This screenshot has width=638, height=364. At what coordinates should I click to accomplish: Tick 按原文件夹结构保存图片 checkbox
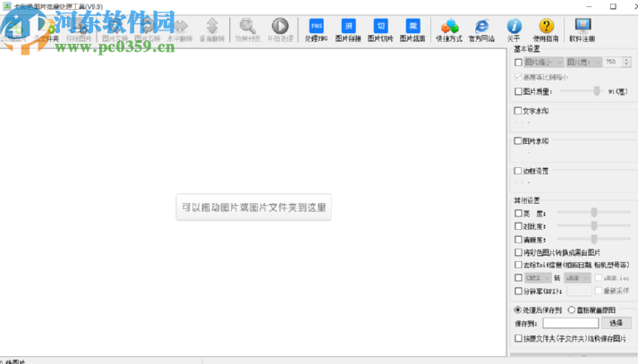pos(518,338)
